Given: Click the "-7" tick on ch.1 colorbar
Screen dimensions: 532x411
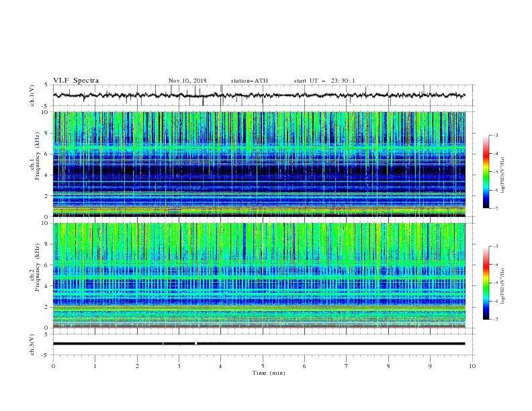Looking at the screenshot, I should pyautogui.click(x=495, y=208).
